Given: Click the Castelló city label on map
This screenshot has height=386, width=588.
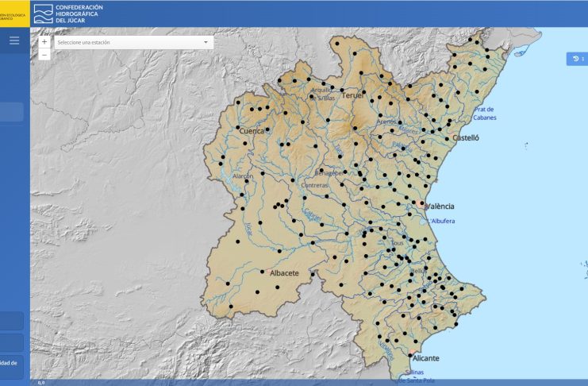Looking at the screenshot, I should click(x=466, y=138).
